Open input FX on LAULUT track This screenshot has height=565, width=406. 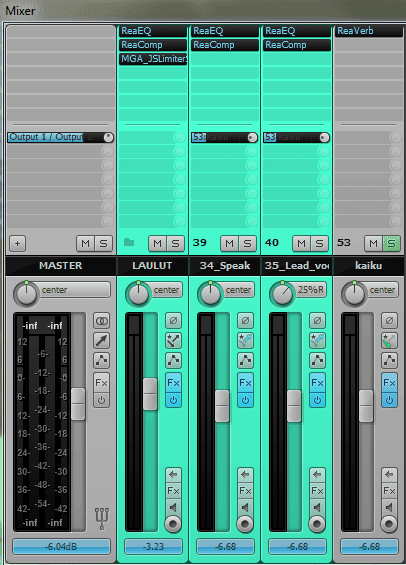coord(173,491)
